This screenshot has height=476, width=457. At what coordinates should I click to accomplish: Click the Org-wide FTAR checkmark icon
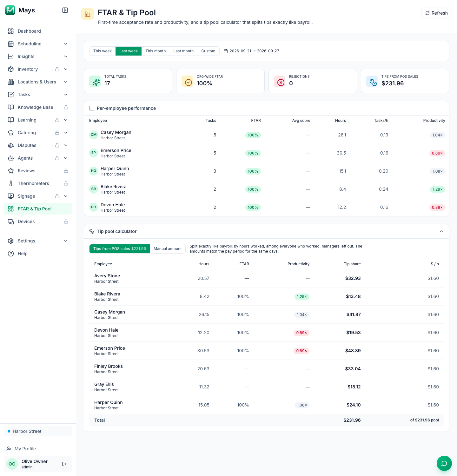187,81
